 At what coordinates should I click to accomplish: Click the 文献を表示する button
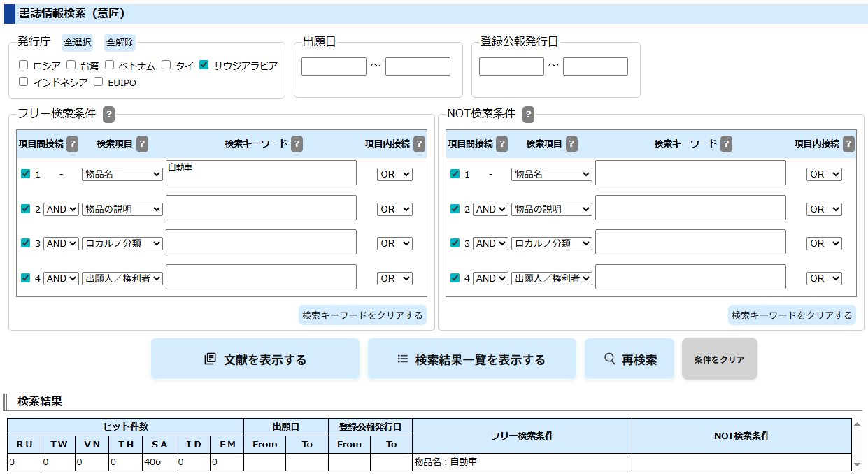pos(255,359)
